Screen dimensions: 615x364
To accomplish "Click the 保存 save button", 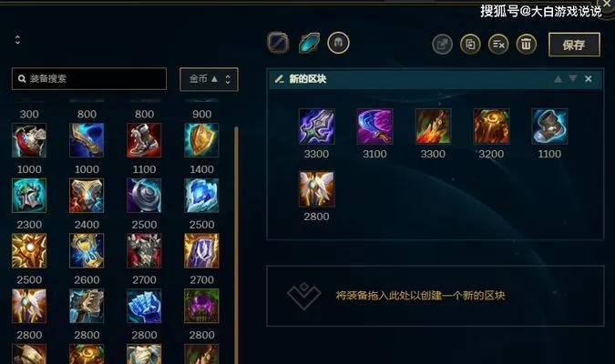I will click(574, 45).
